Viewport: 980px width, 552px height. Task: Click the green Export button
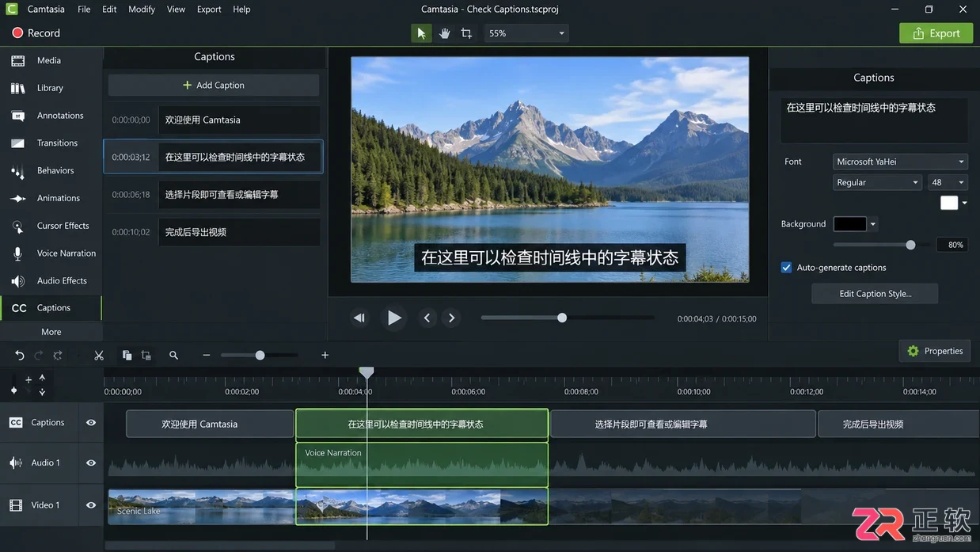936,33
